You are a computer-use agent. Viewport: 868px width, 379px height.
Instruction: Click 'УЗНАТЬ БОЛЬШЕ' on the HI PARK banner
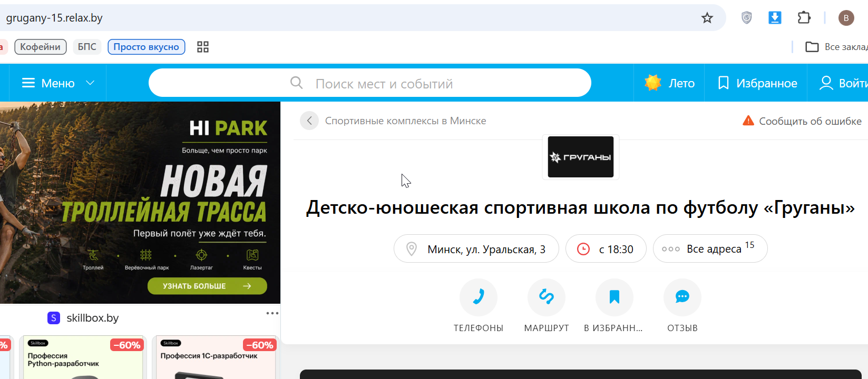click(207, 286)
